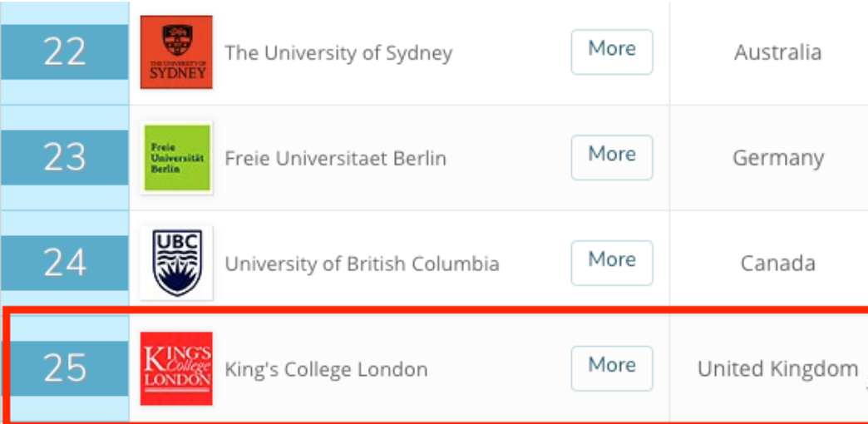Select rank number 24 cell

click(x=65, y=263)
